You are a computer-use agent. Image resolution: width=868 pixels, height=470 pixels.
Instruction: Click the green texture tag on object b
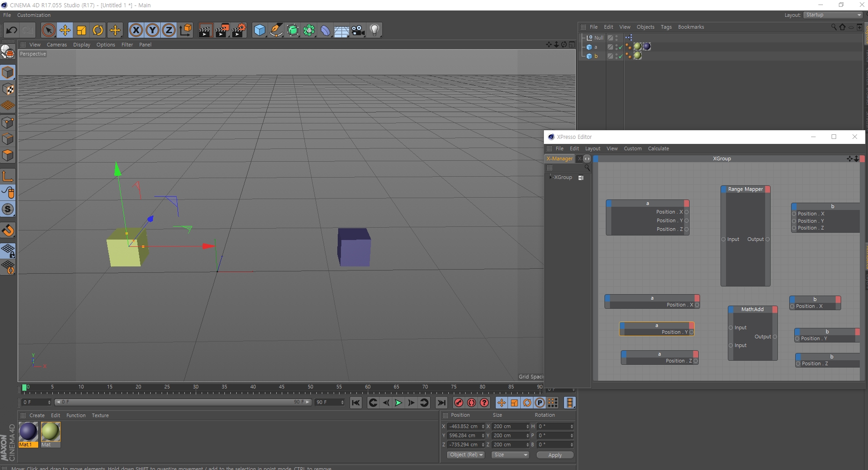638,56
